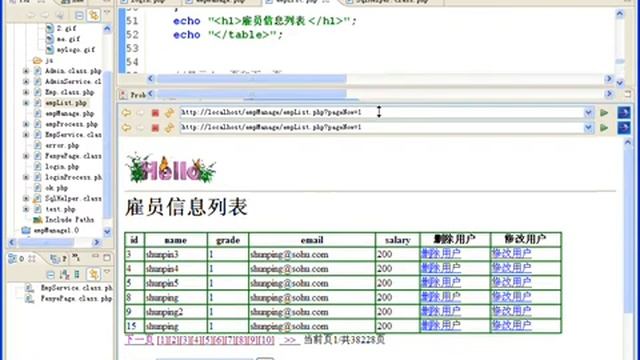Expand the SqlHelper class tree node

[26, 198]
